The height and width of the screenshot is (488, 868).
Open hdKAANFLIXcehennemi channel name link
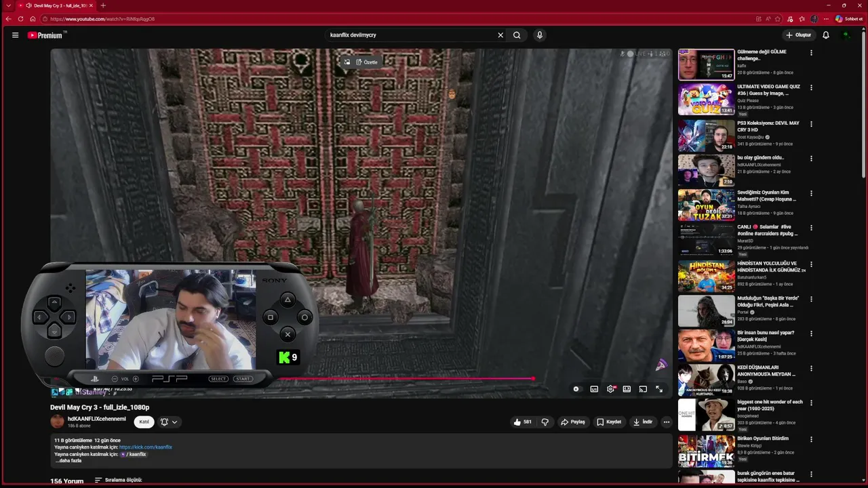tap(97, 419)
